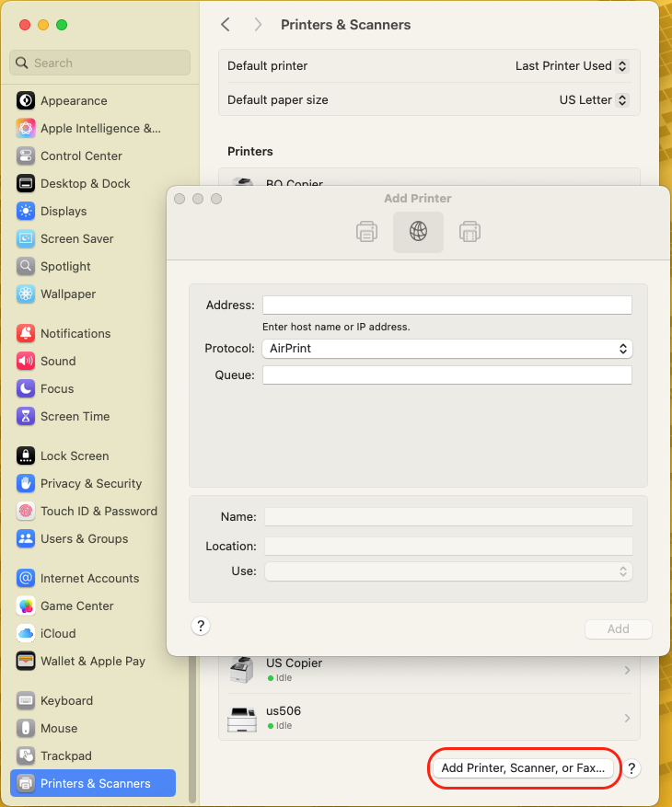The height and width of the screenshot is (807, 672).
Task: Select the Internet Accounts icon
Action: [25, 578]
